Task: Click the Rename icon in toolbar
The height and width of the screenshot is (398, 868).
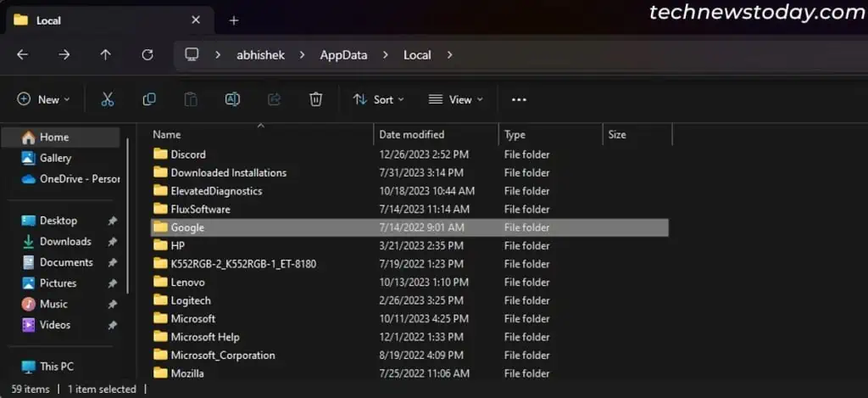Action: tap(232, 99)
